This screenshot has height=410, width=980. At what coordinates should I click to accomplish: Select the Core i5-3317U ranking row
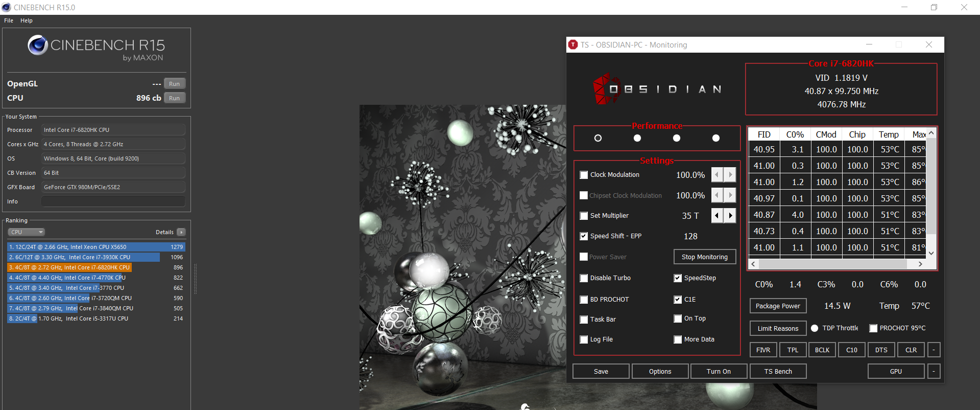point(96,318)
